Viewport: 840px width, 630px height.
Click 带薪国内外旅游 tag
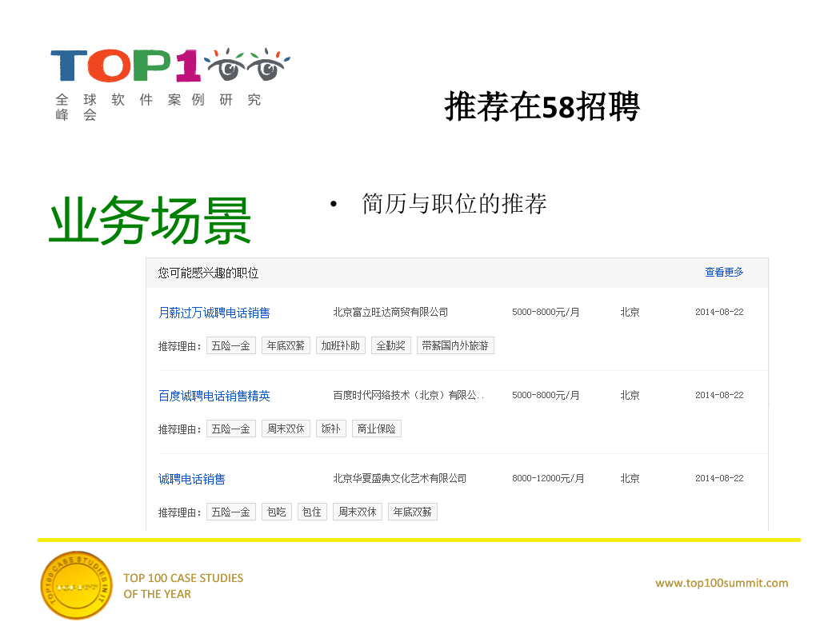tap(455, 345)
